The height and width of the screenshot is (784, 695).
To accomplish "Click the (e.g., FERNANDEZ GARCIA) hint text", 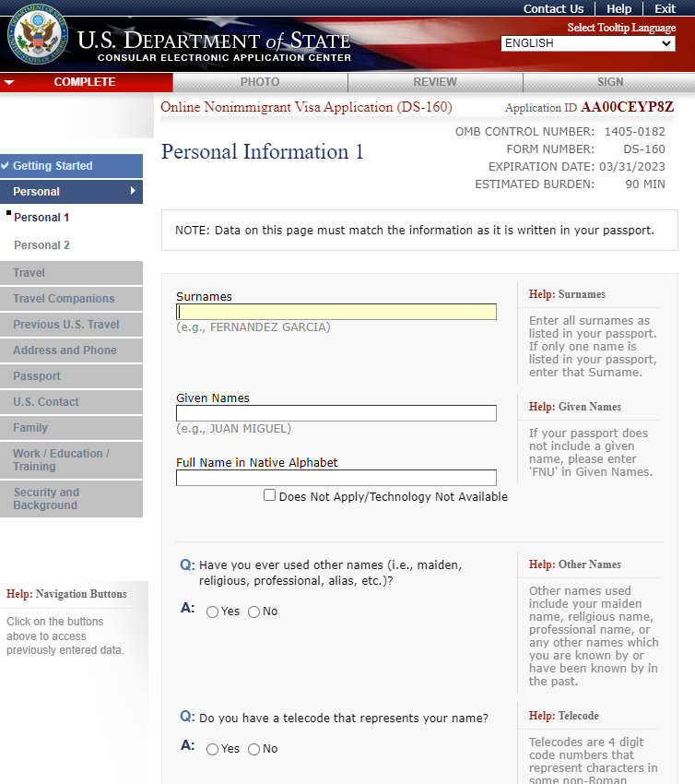I will tap(253, 327).
